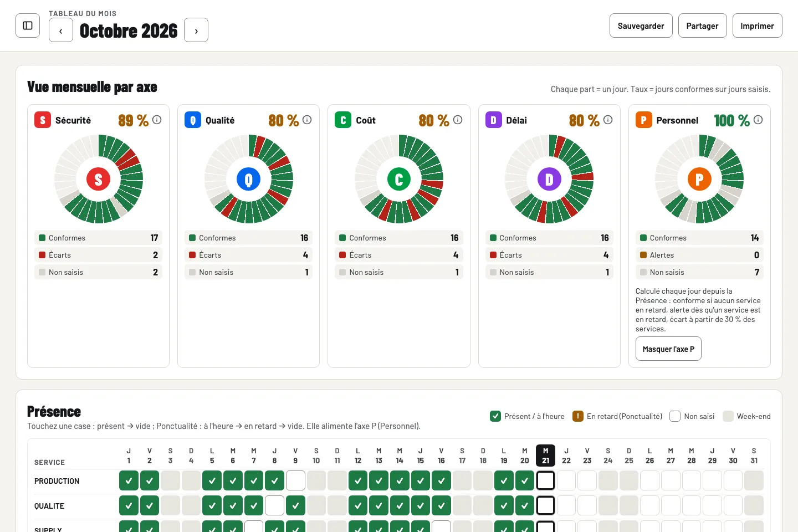
Task: Click the green C Coût badge icon
Action: [343, 120]
